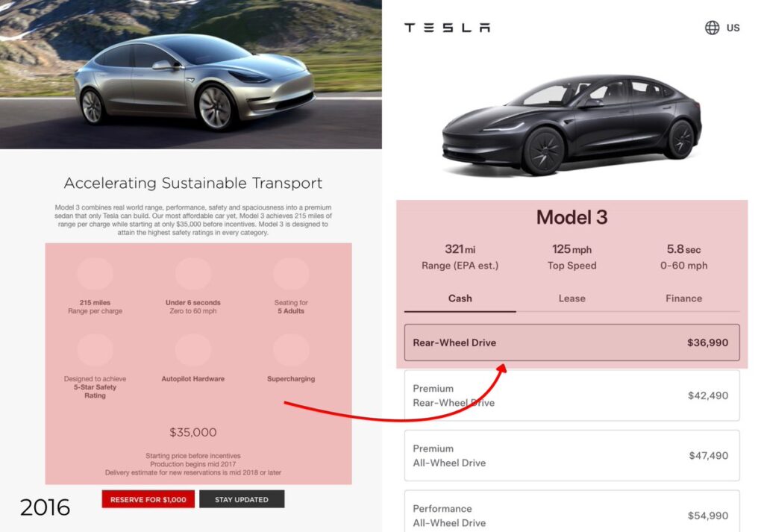Click the 5-Star Safety Rating icon
This screenshot has height=532, width=764.
(95, 350)
